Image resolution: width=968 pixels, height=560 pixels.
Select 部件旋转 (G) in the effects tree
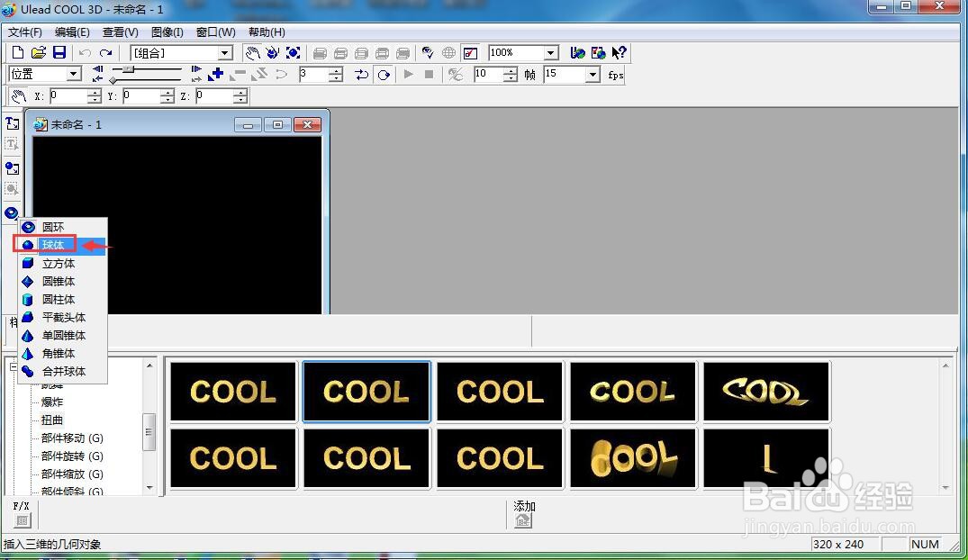pyautogui.click(x=72, y=456)
